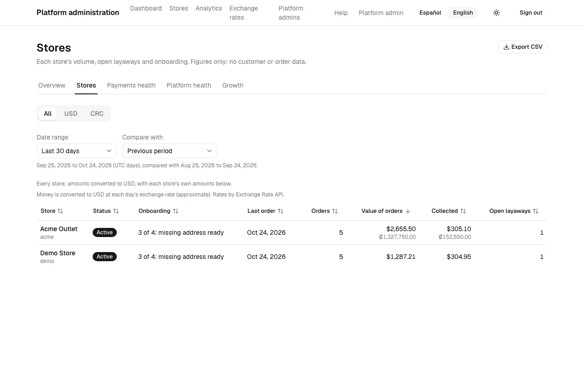This screenshot has width=584, height=392.
Task: Open the Previous period compare dropdown
Action: 170,151
